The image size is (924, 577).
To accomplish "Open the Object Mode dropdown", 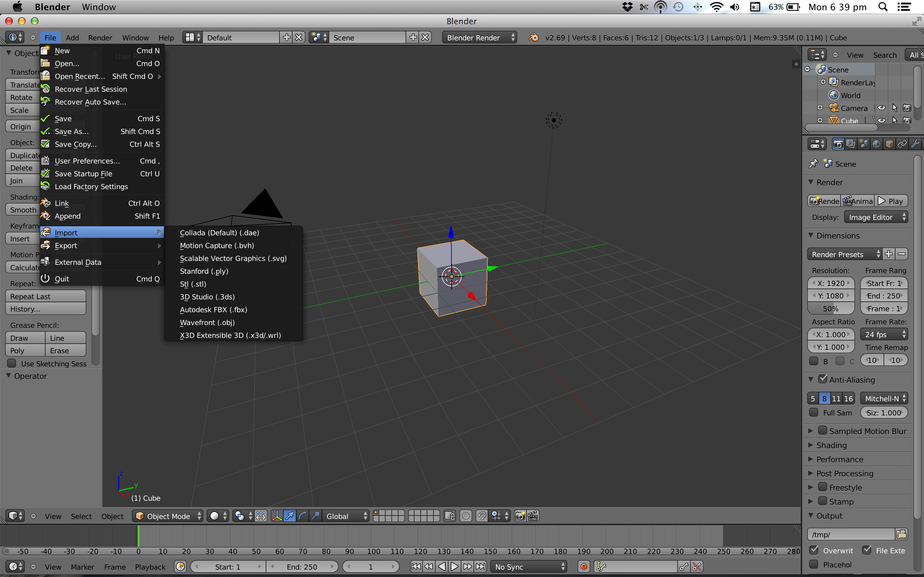I will coord(167,516).
